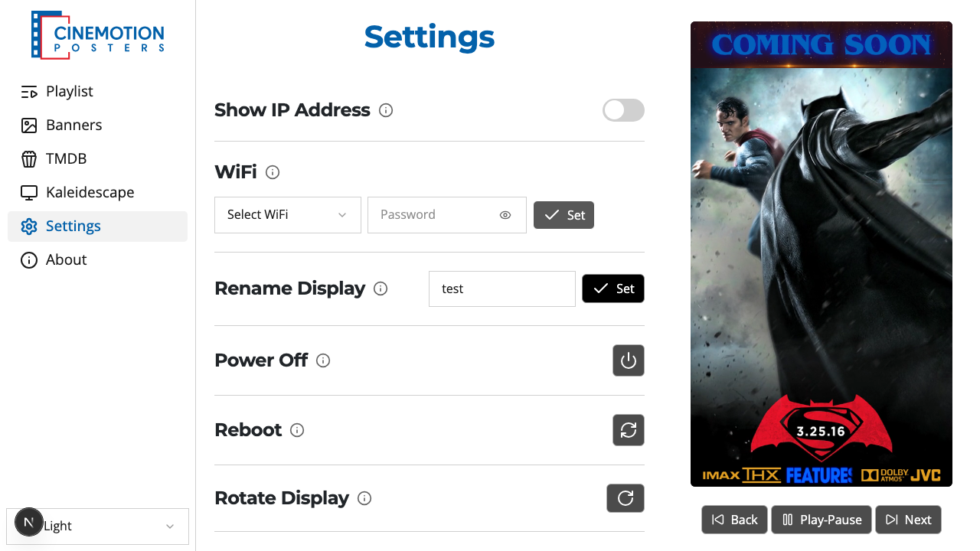The height and width of the screenshot is (551, 980).
Task: Click Set button for Rename Display
Action: [613, 289]
